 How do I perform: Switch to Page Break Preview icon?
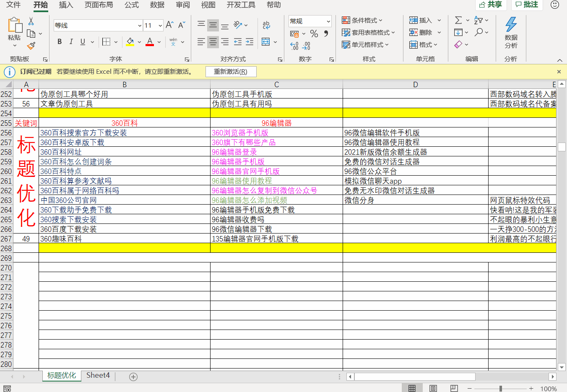(454, 388)
